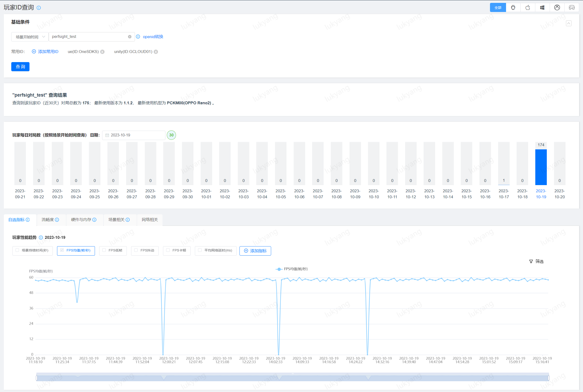This screenshot has width=583, height=392.
Task: Switch to the 网络相关 tab
Action: (150, 220)
